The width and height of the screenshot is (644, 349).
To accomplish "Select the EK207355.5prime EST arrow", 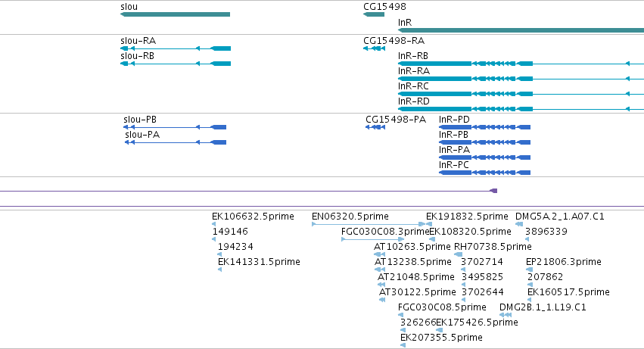I will point(403,345).
